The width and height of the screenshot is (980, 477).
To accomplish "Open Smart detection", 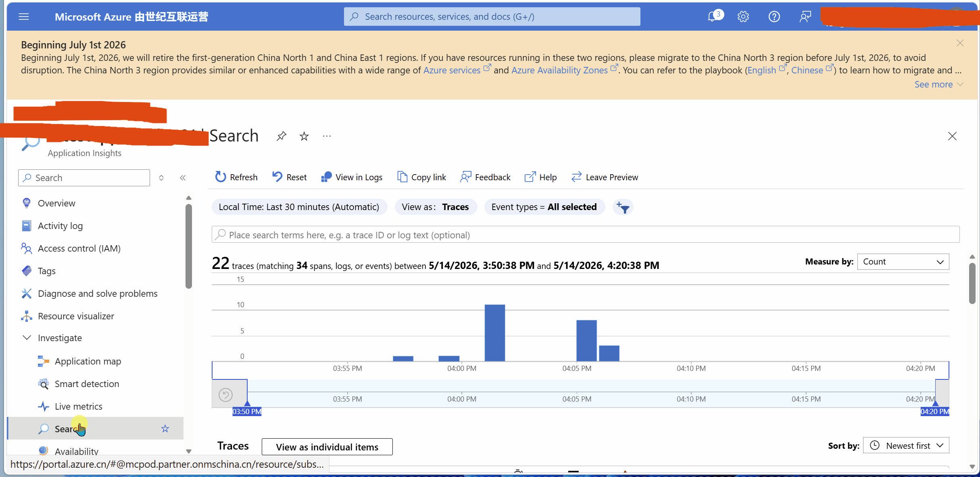I will pyautogui.click(x=87, y=384).
